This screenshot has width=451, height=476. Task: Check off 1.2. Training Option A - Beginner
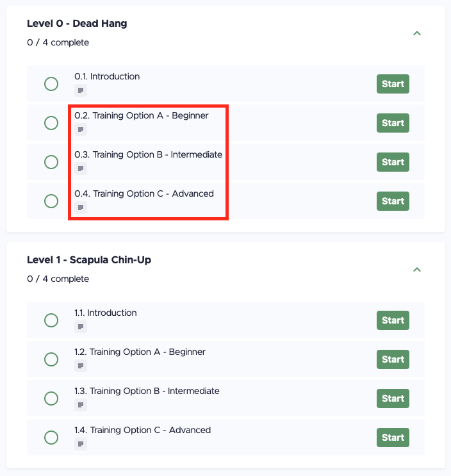click(51, 359)
